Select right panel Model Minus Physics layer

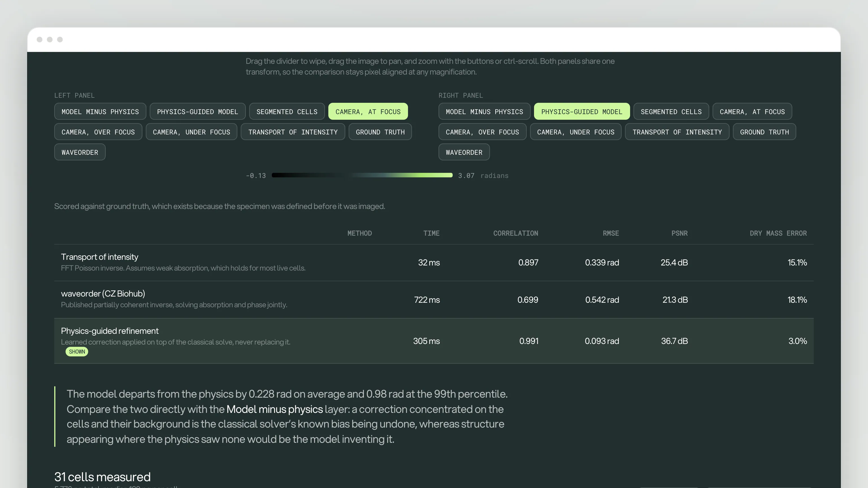click(484, 112)
